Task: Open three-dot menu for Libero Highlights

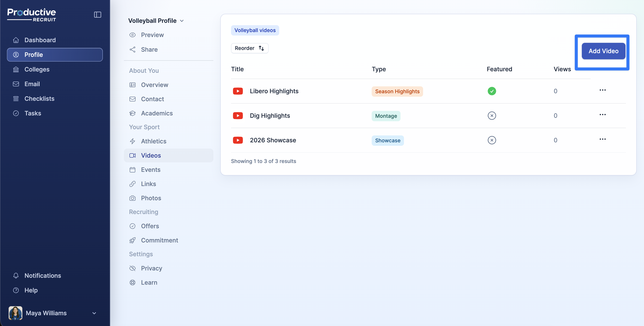Action: pos(602,90)
